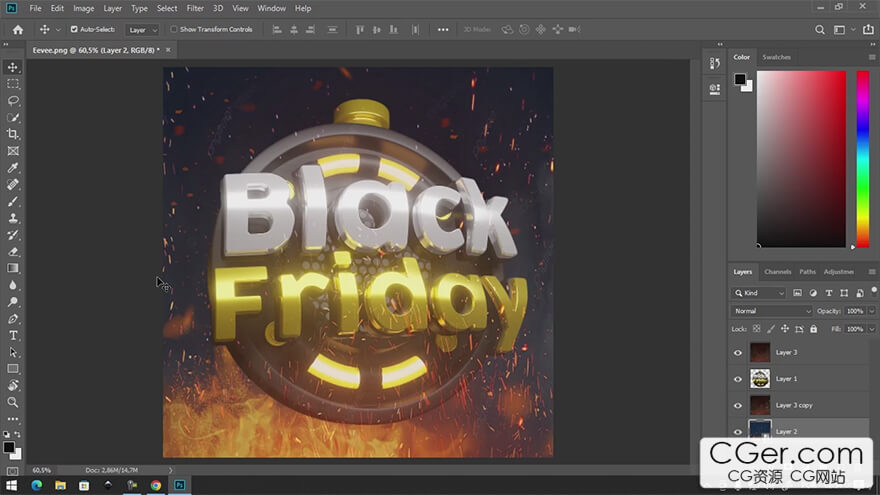
Task: Select the Zoom tool
Action: click(x=13, y=402)
